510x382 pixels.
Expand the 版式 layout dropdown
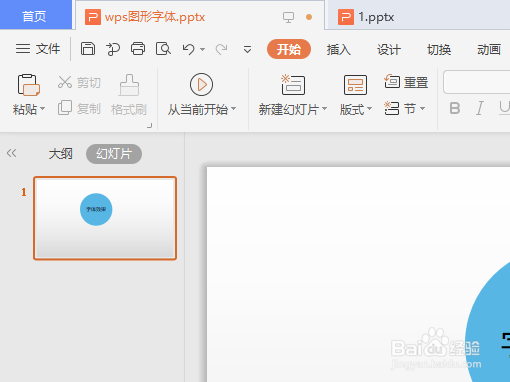tap(369, 109)
